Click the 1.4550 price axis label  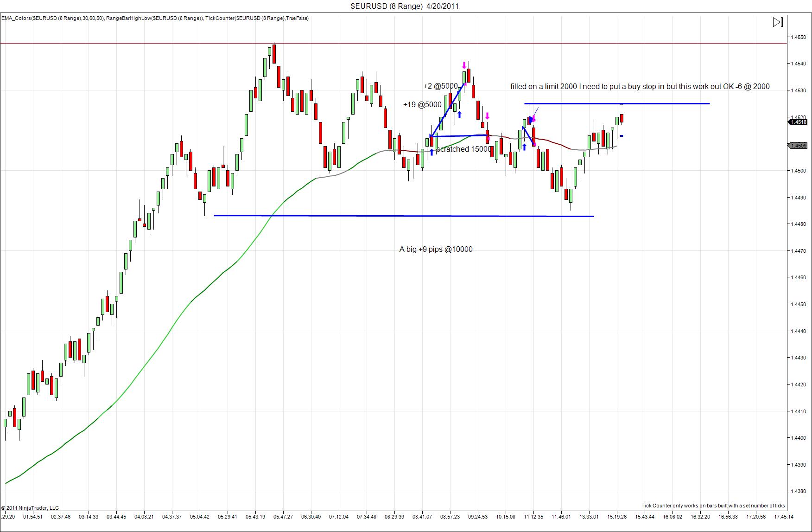[799, 37]
